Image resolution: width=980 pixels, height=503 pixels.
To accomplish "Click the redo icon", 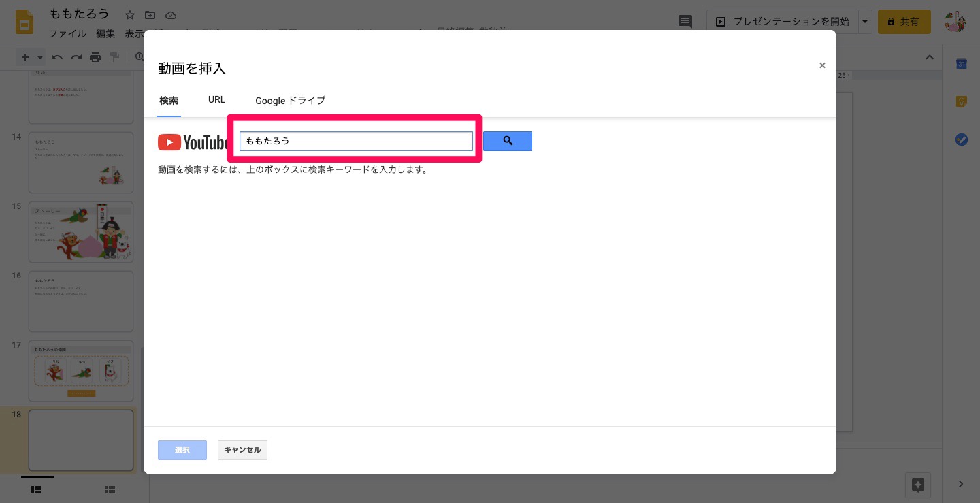I will 76,57.
